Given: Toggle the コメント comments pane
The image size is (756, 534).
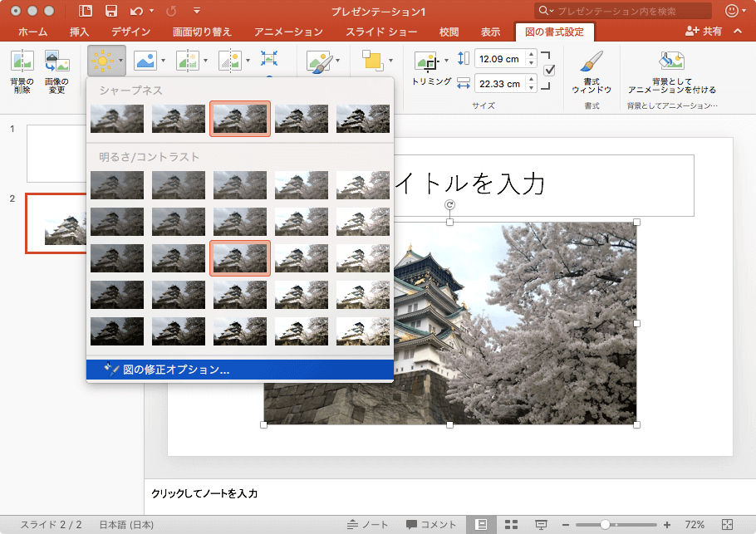Looking at the screenshot, I should 431,525.
